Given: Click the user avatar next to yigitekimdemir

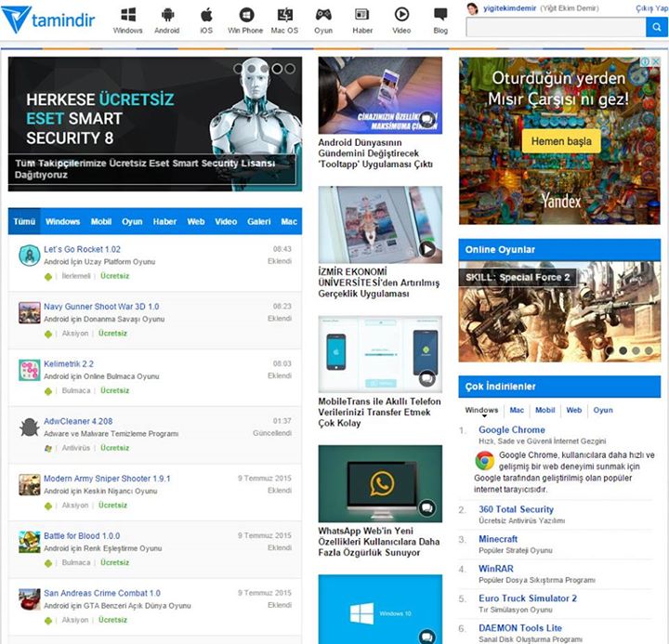Looking at the screenshot, I should pos(472,8).
